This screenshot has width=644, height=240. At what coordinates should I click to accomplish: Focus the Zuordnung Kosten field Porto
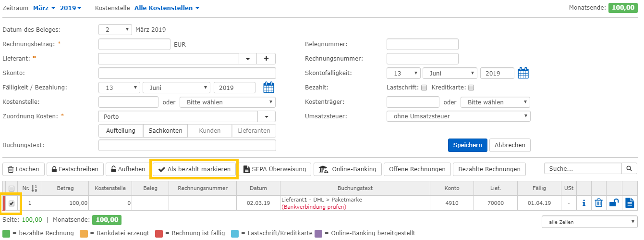pos(178,116)
